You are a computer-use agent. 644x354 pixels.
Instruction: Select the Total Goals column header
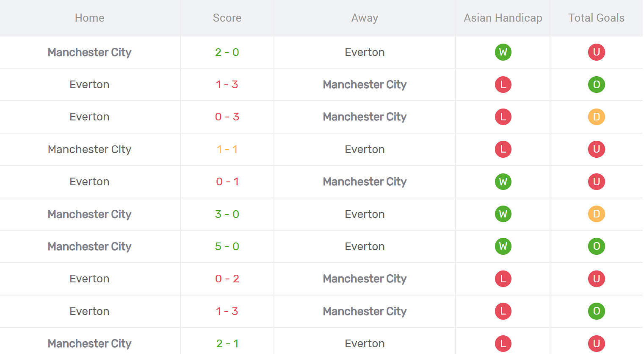coord(596,18)
